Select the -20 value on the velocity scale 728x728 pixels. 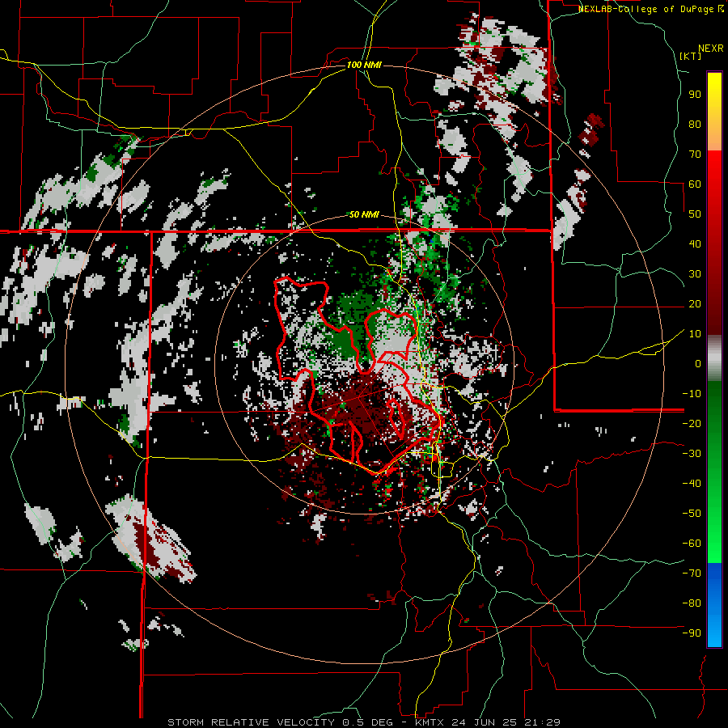tap(692, 424)
